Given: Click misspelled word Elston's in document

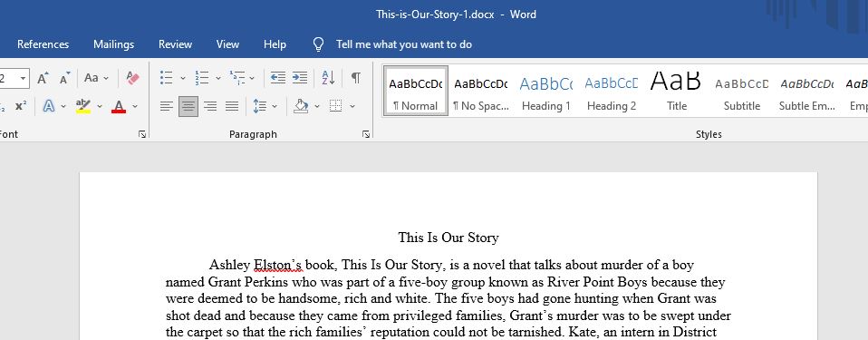Looking at the screenshot, I should 278,266.
